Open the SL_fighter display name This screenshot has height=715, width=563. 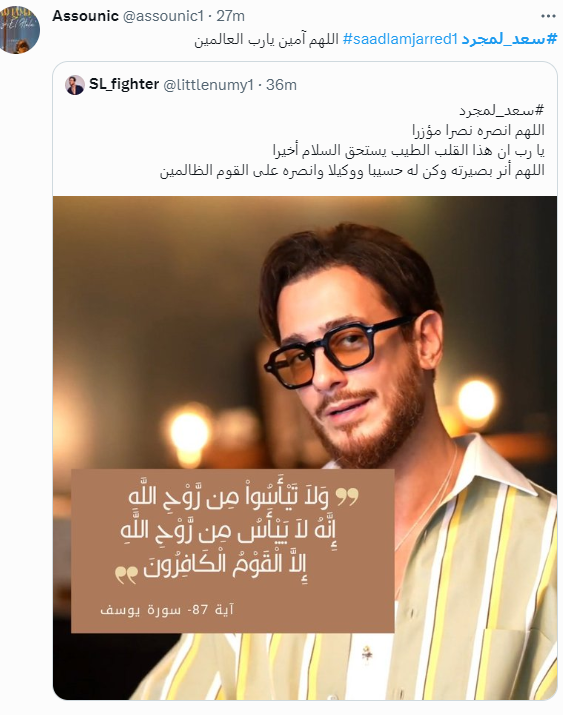[124, 84]
